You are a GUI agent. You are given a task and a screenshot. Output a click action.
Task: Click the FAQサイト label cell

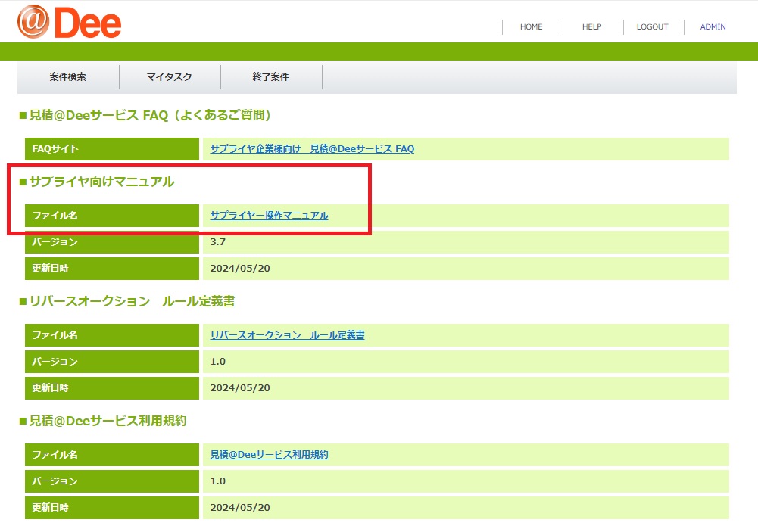point(112,149)
